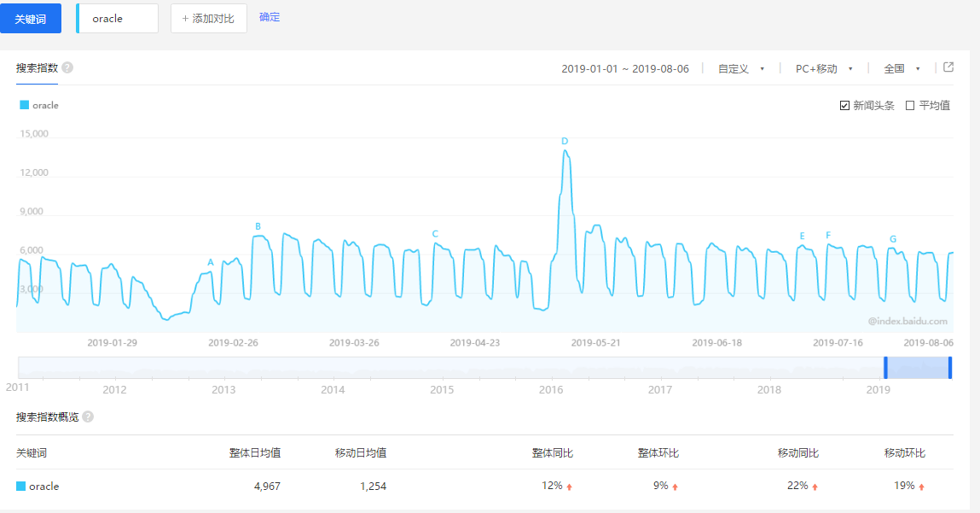Expand the 全国 region dropdown
The image size is (980, 513).
pyautogui.click(x=902, y=68)
